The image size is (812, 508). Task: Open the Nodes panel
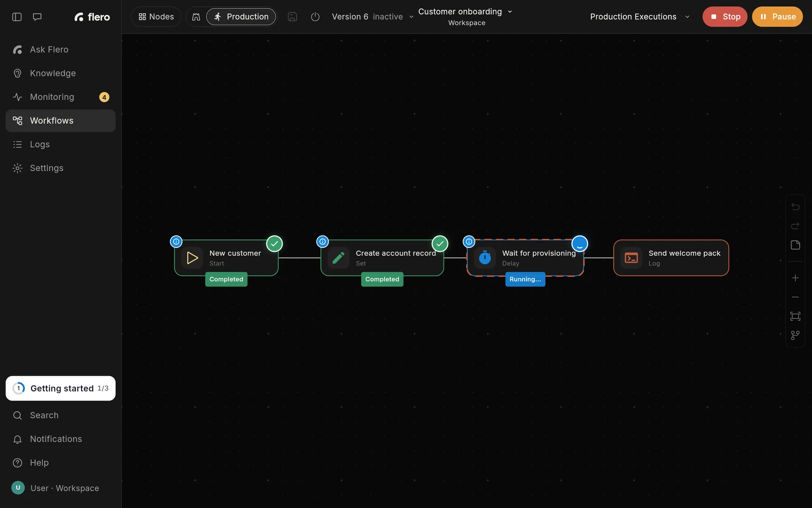156,17
